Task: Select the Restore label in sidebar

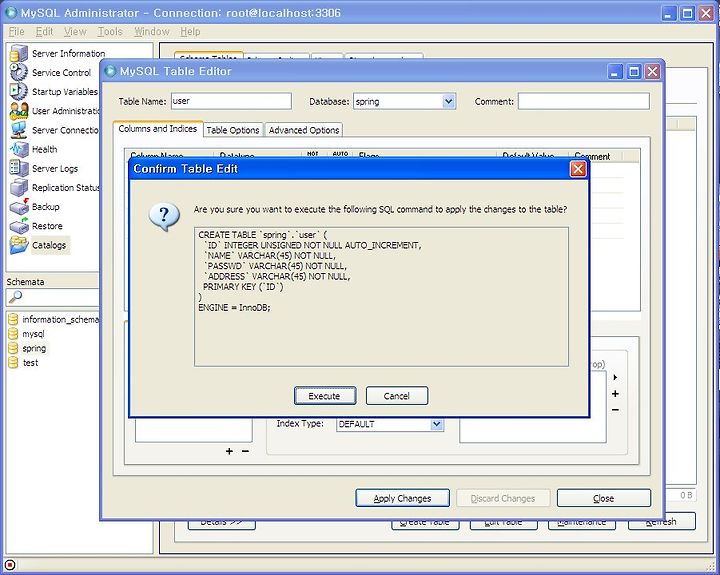Action: [x=47, y=226]
